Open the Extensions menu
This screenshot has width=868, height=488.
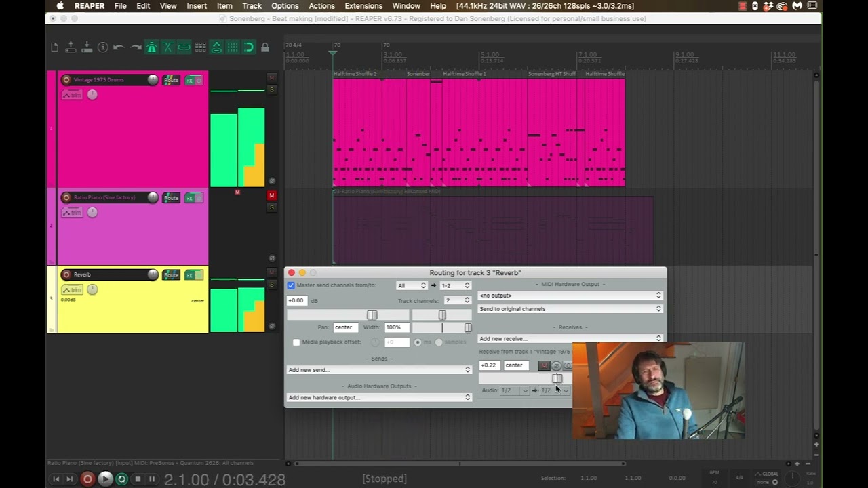click(363, 6)
